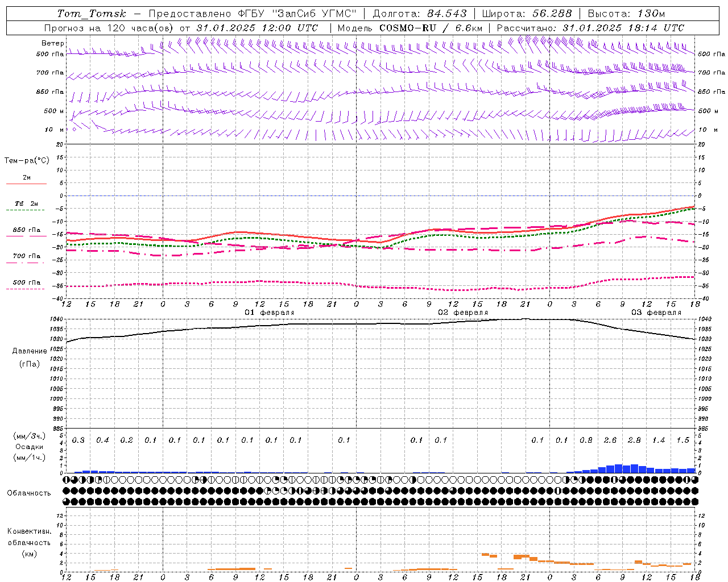Image resolution: width=728 pixels, height=582 pixels.
Task: Click the station name Tom_Tomsk in header
Action: 92,14
